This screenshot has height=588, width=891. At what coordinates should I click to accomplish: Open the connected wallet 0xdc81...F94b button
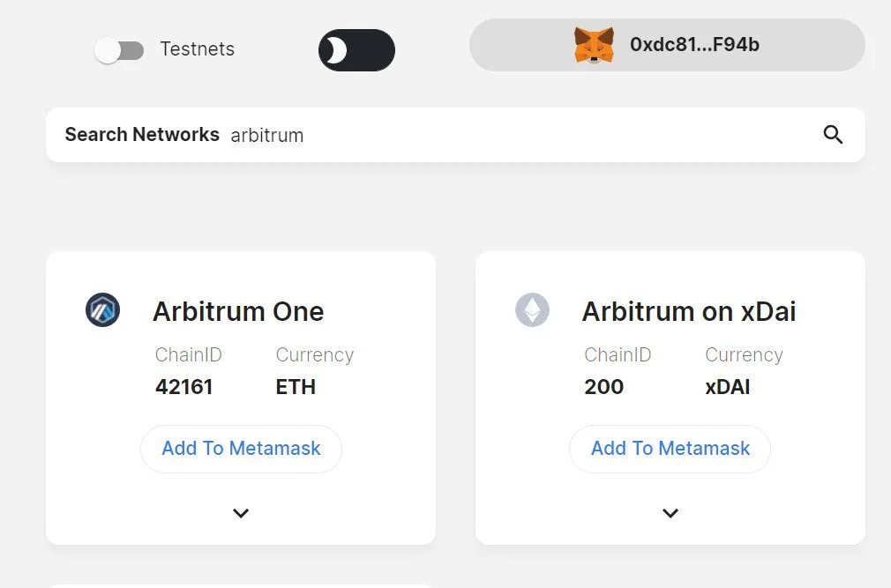(x=667, y=45)
